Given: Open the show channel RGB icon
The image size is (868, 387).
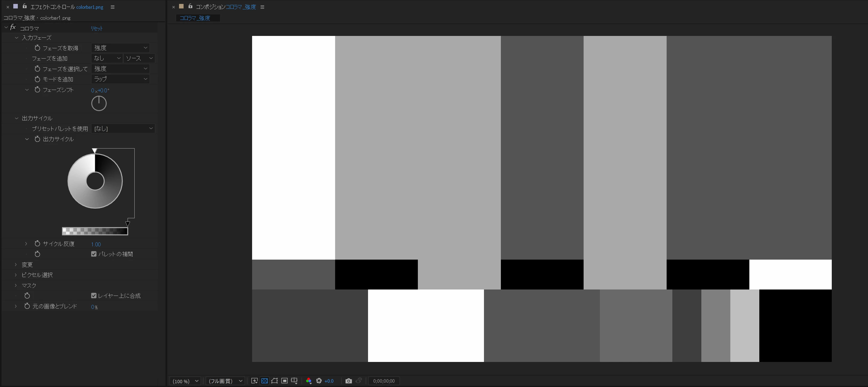Looking at the screenshot, I should 308,381.
